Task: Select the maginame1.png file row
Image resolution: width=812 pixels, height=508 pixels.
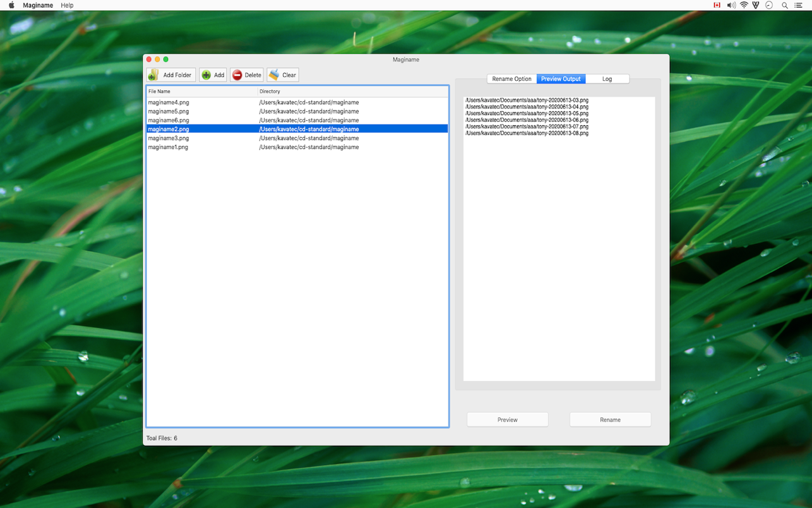Action: tap(169, 147)
